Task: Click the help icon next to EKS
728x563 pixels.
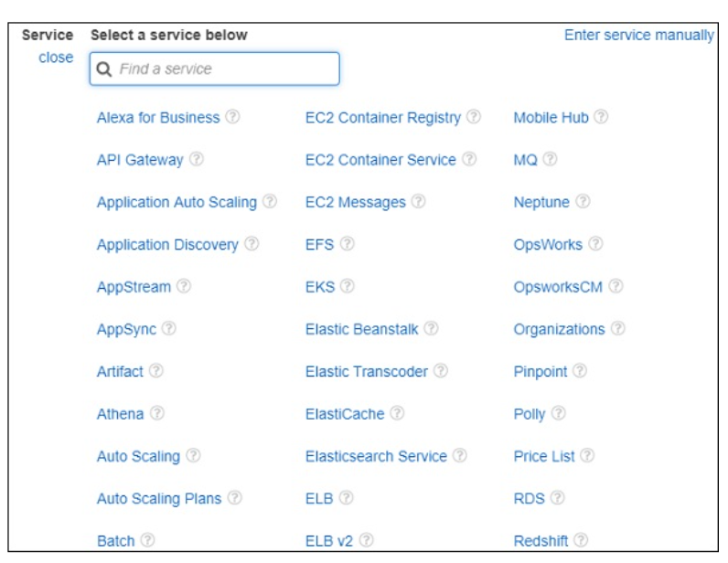Action: (348, 287)
